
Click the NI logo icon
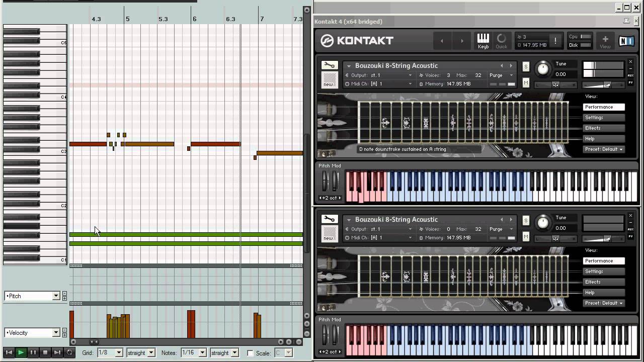626,41
